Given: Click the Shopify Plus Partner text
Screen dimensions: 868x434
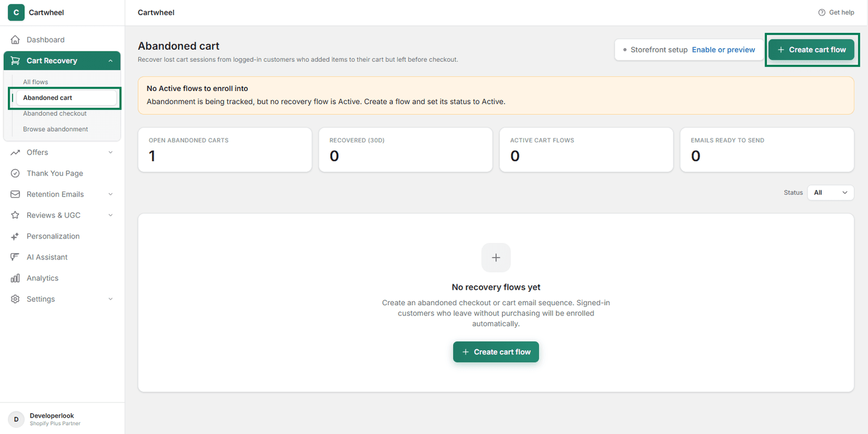Looking at the screenshot, I should click(55, 423).
